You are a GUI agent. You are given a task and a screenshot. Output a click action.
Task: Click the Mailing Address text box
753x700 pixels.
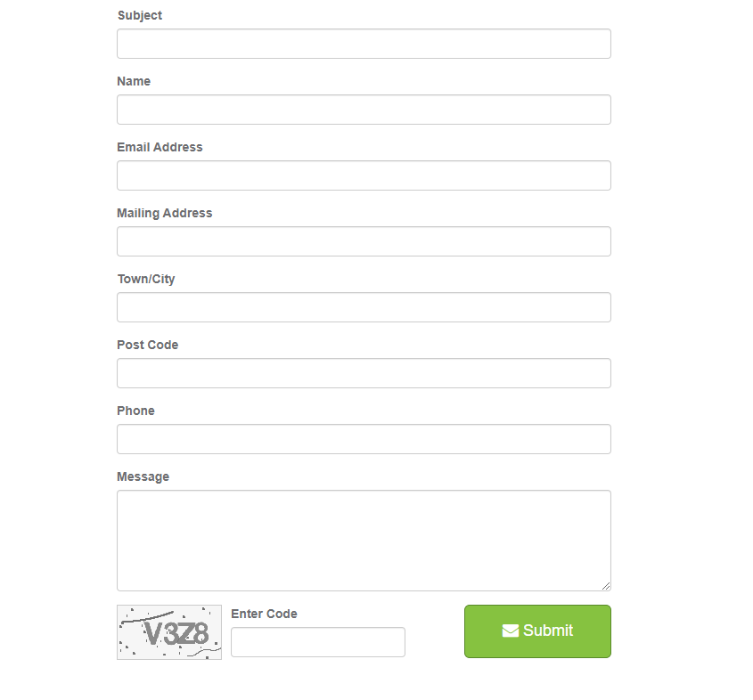(364, 241)
